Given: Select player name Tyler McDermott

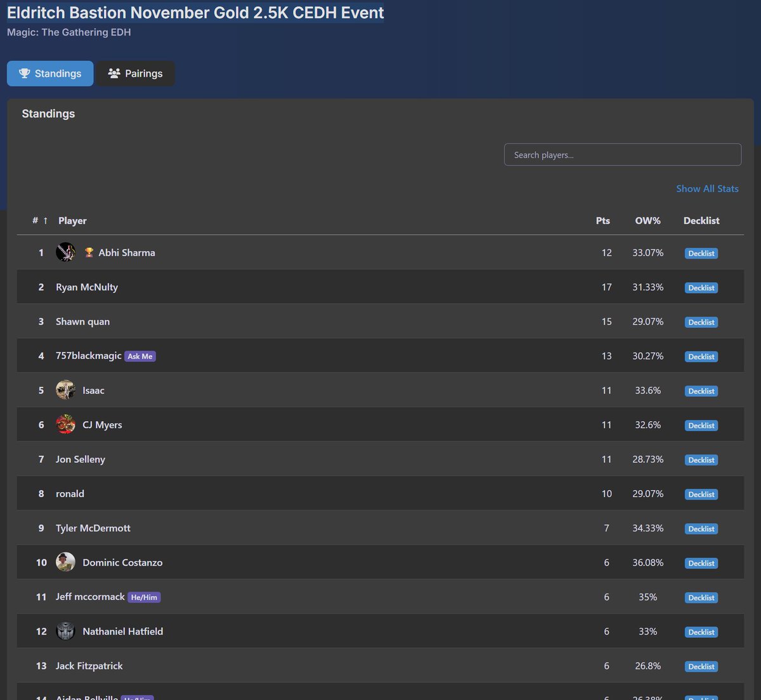Looking at the screenshot, I should (93, 528).
